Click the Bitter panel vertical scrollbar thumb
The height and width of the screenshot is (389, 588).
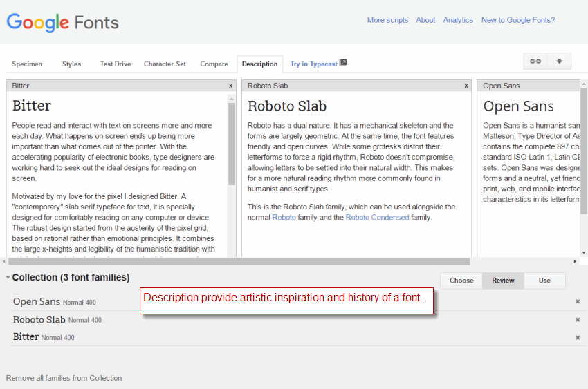[231, 144]
